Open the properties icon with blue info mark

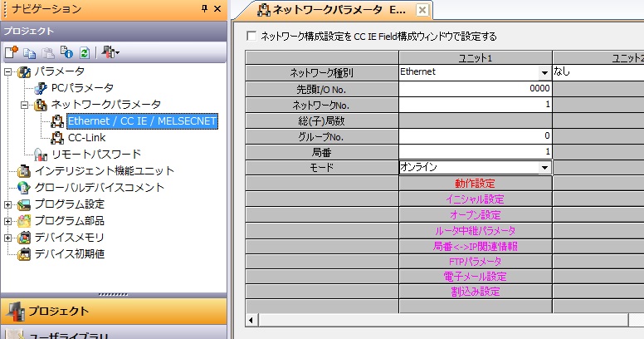pos(66,52)
